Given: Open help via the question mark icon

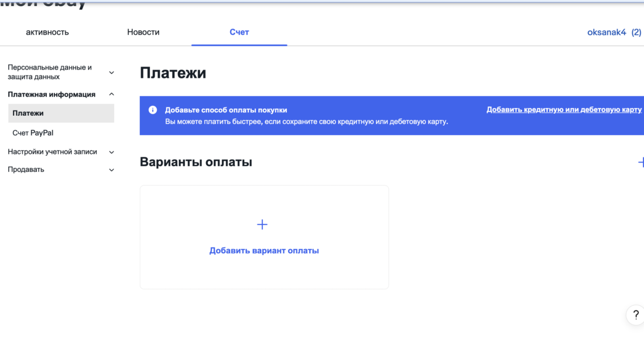Looking at the screenshot, I should (x=635, y=315).
